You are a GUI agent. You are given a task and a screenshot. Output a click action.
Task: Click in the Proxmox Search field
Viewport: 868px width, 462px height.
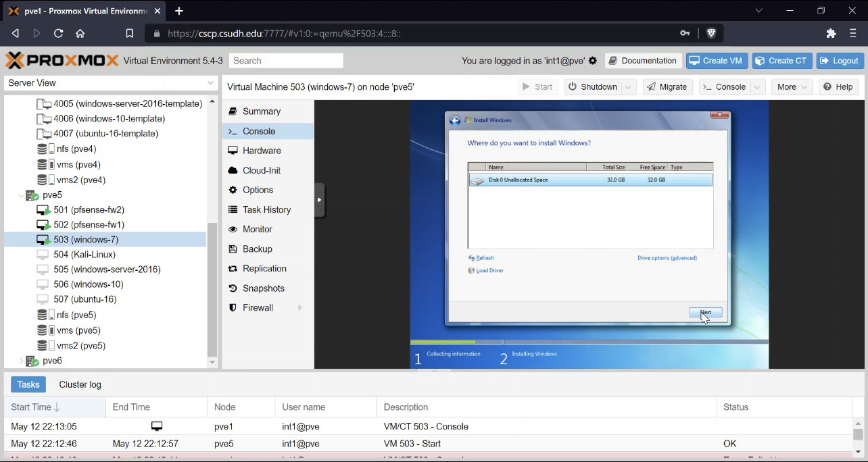[286, 61]
